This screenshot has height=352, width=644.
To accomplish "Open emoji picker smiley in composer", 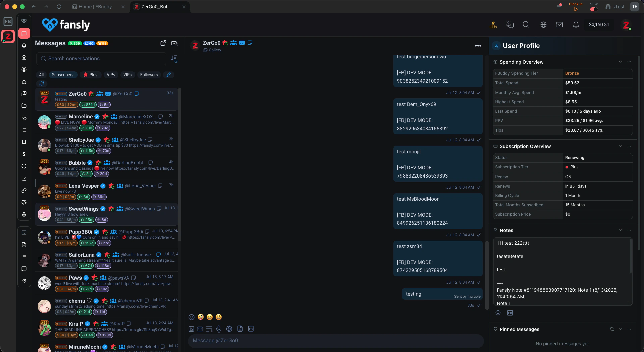I will [x=192, y=317].
